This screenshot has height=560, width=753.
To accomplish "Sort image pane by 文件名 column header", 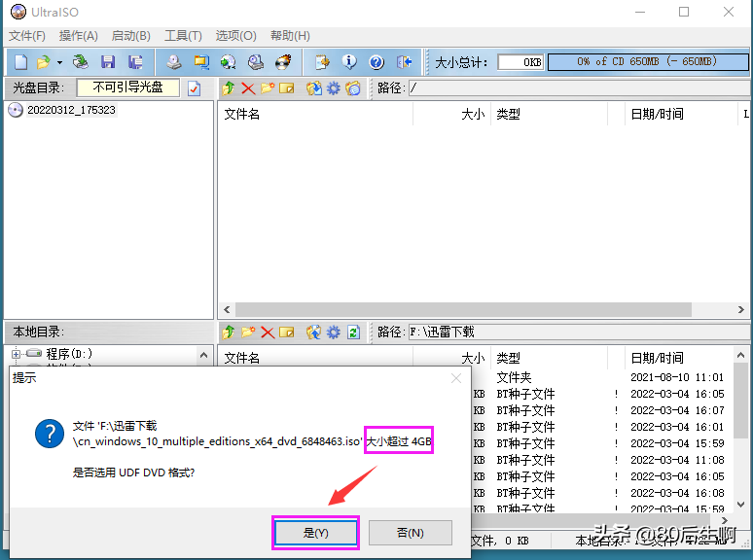I will 315,114.
